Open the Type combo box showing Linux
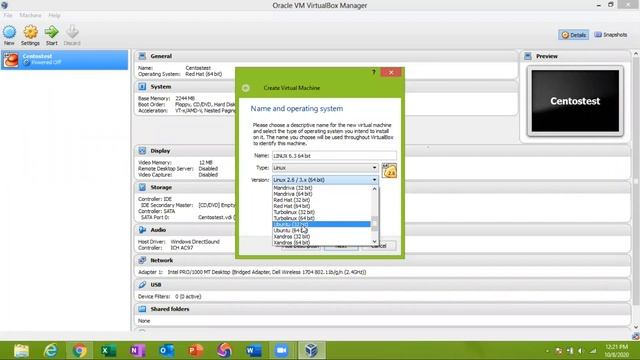Screen dimensions: 640x360 [325, 168]
